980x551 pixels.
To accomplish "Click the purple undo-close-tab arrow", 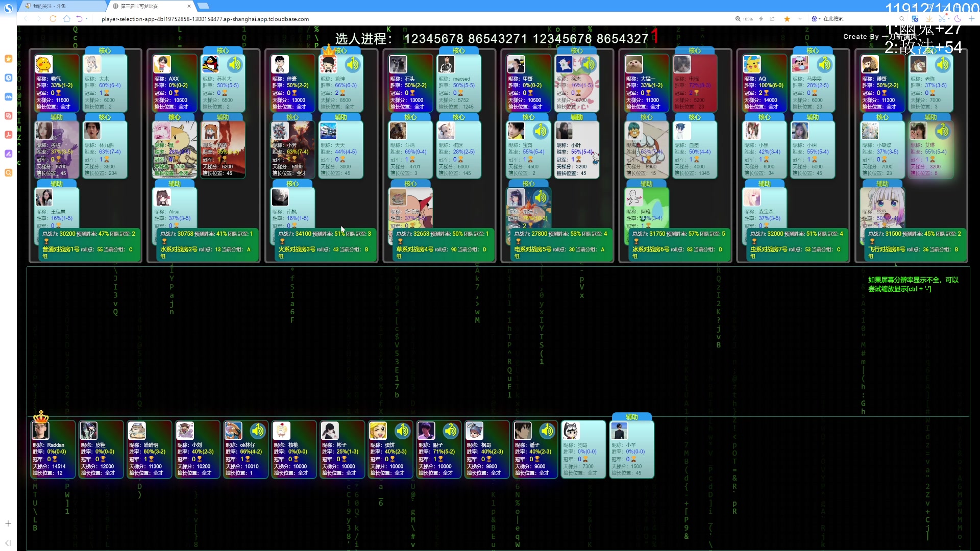I will pos(79,19).
